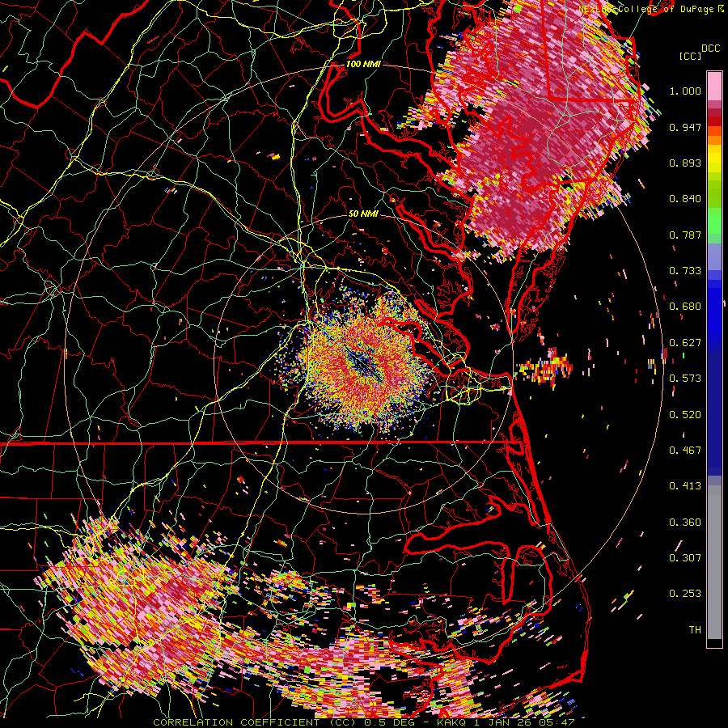Click the 100 NMI range ring label
This screenshot has height=728, width=728.
363,64
